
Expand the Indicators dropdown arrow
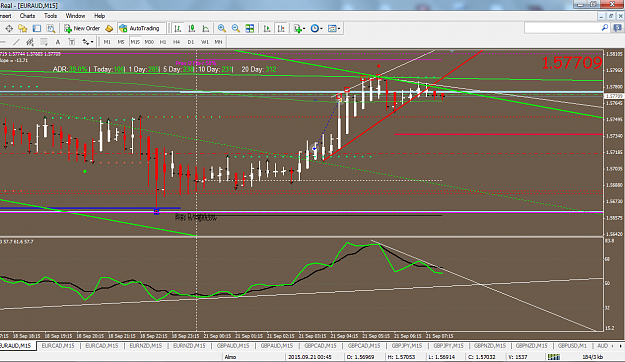(304, 28)
